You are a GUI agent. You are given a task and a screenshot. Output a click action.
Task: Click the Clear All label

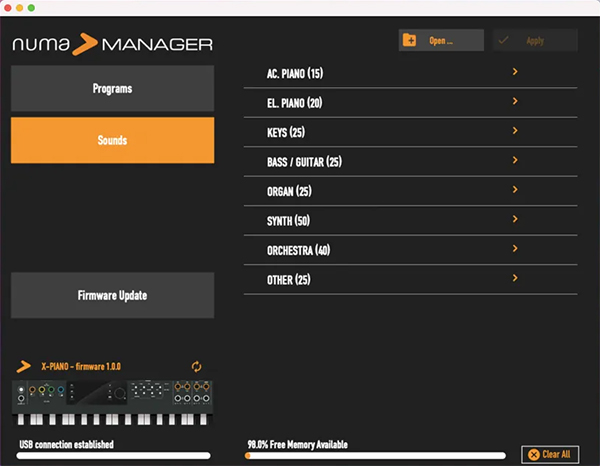click(556, 454)
